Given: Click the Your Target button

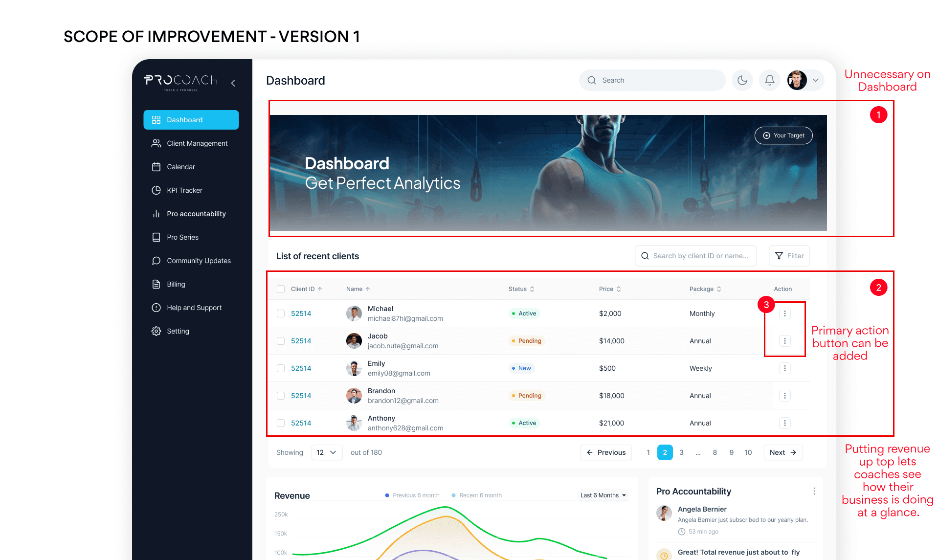Looking at the screenshot, I should 783,135.
